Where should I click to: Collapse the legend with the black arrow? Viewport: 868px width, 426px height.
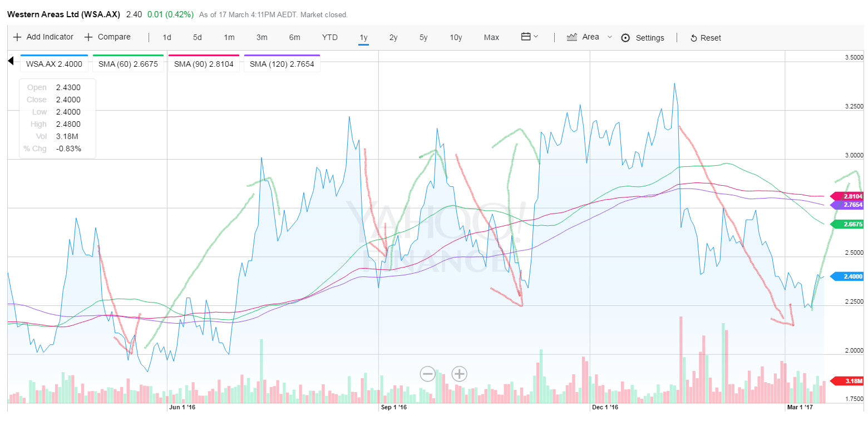pyautogui.click(x=11, y=61)
